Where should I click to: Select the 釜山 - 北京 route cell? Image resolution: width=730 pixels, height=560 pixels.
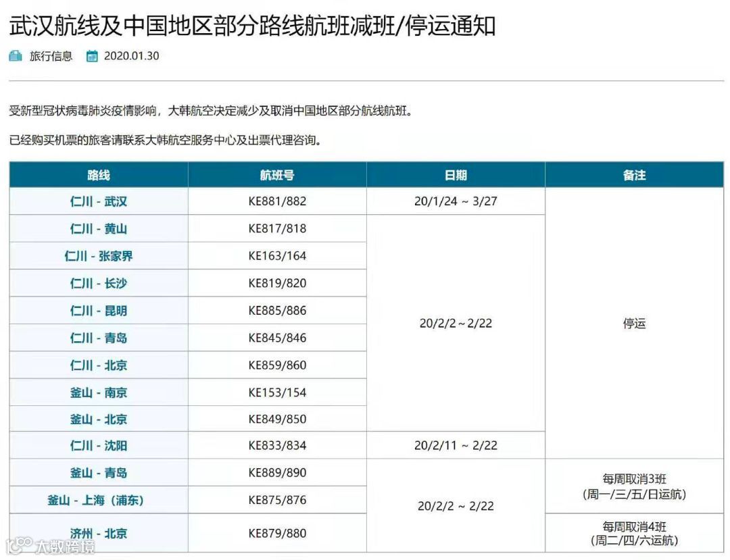99,419
